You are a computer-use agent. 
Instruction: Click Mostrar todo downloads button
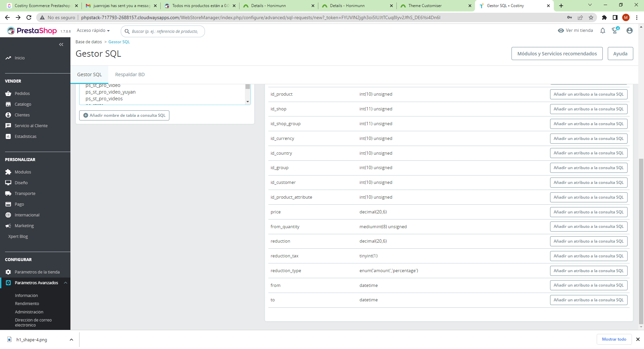tap(614, 339)
